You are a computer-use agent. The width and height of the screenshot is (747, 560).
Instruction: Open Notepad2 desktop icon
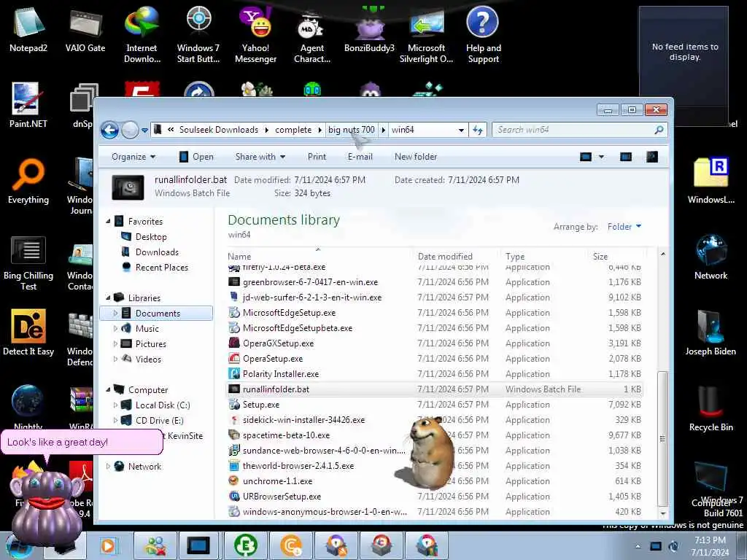pyautogui.click(x=28, y=29)
